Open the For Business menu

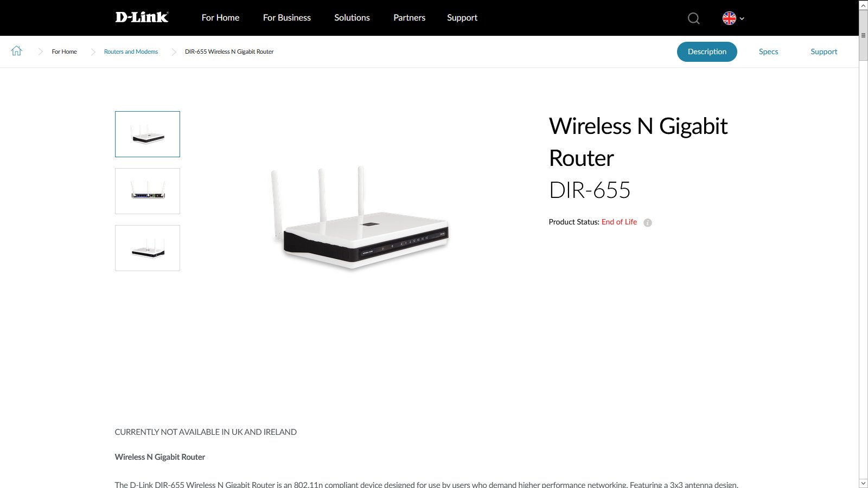tap(287, 17)
